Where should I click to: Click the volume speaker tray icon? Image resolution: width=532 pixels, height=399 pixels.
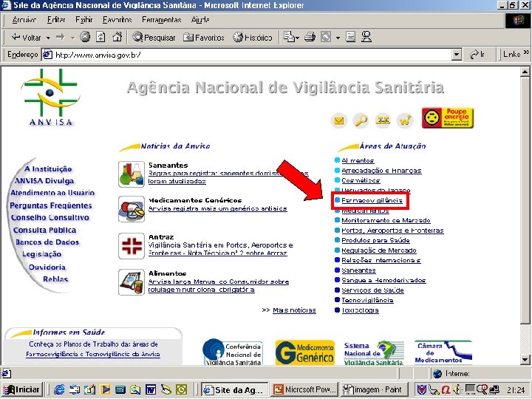(x=457, y=389)
